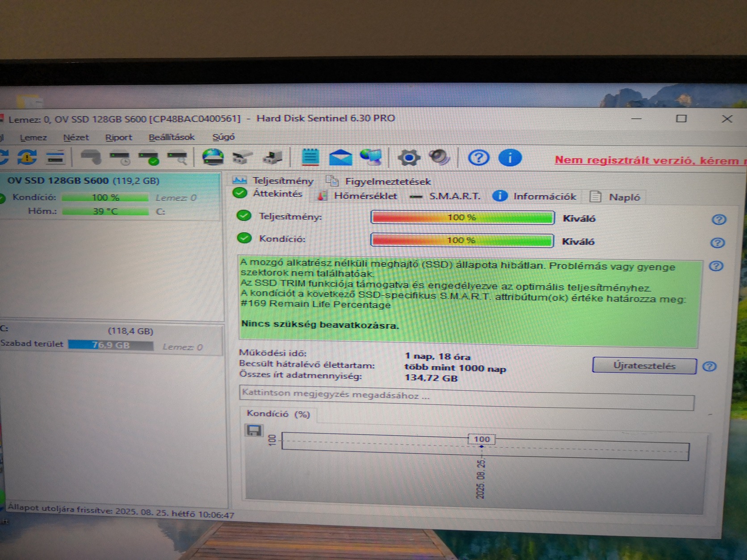Click help icon next to Újratesztelés button
The image size is (747, 560).
point(709,366)
